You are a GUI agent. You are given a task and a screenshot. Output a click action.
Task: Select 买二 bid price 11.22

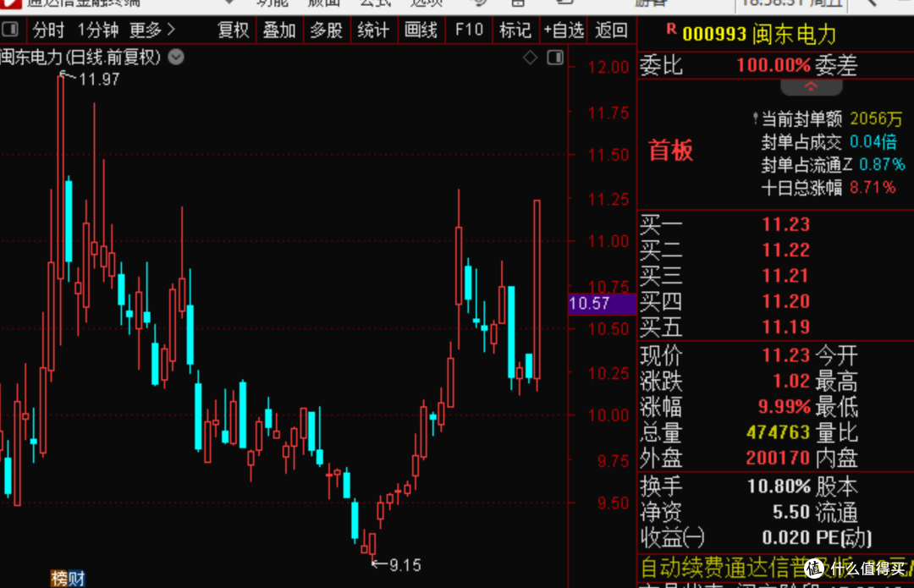point(785,250)
